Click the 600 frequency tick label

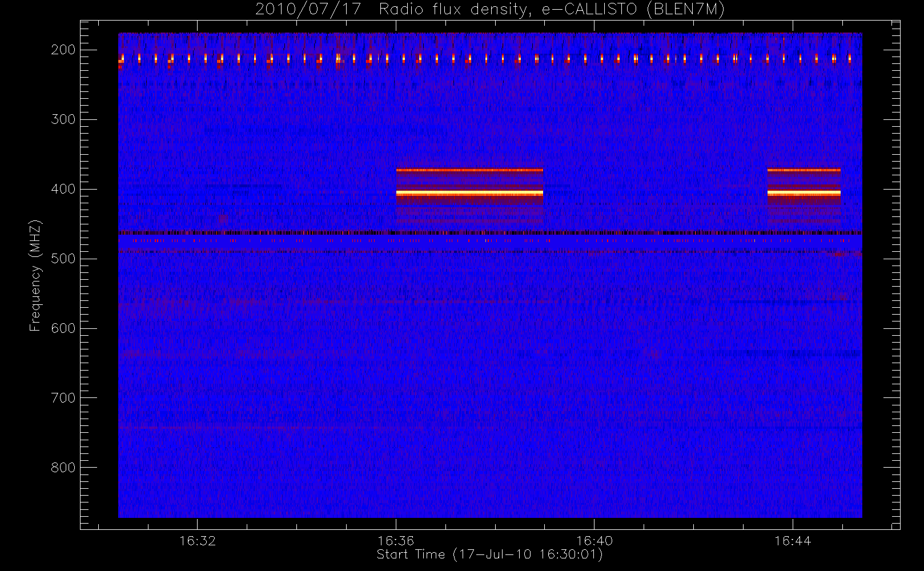(63, 328)
